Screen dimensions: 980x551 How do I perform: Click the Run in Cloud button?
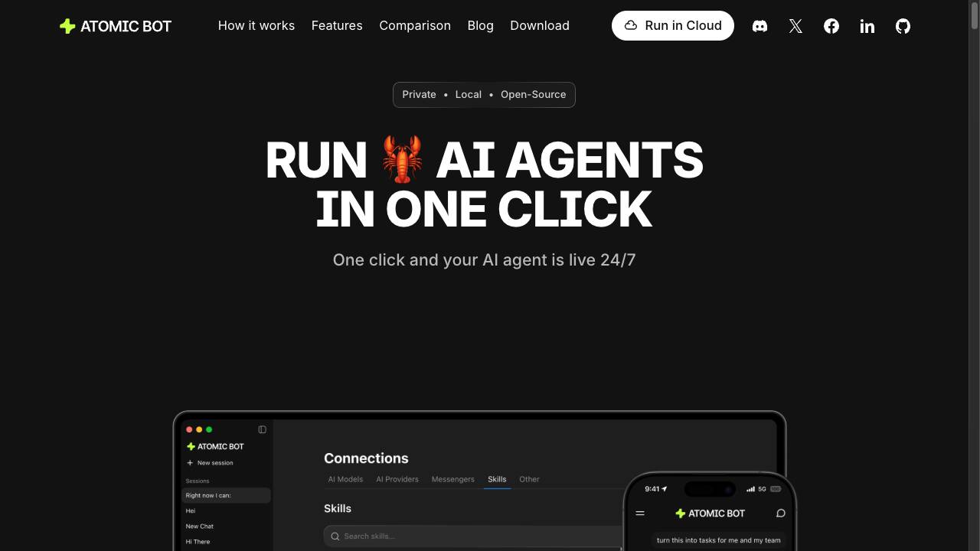[x=673, y=25]
